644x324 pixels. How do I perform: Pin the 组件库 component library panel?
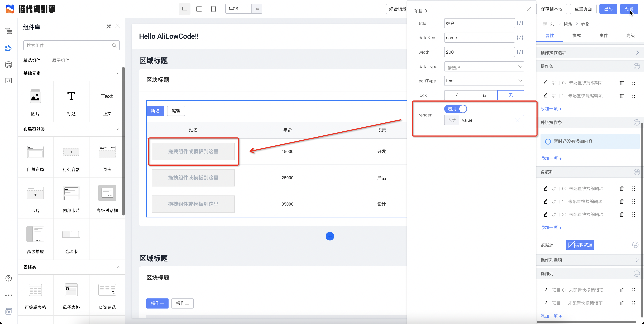[x=109, y=26]
